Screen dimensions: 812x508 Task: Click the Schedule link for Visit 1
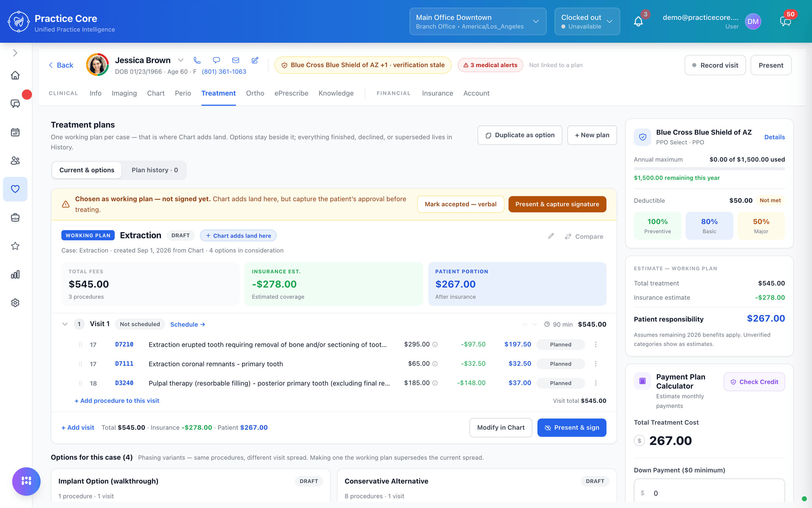(188, 324)
